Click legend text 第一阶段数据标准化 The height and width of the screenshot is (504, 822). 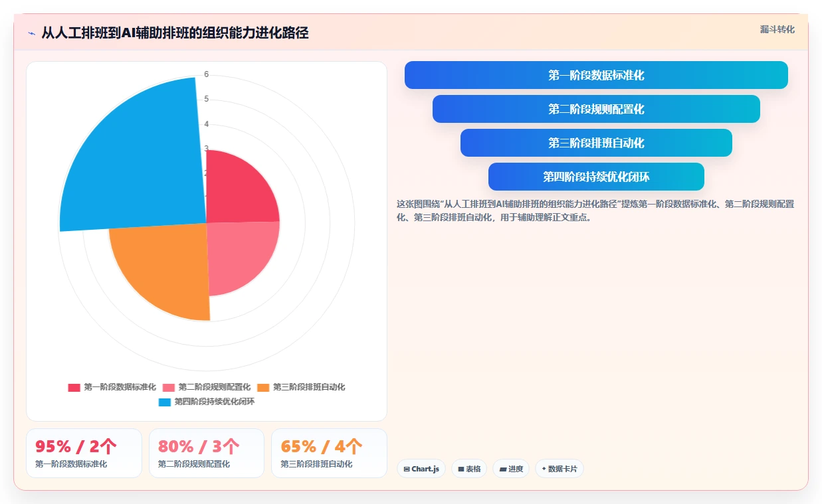point(120,387)
